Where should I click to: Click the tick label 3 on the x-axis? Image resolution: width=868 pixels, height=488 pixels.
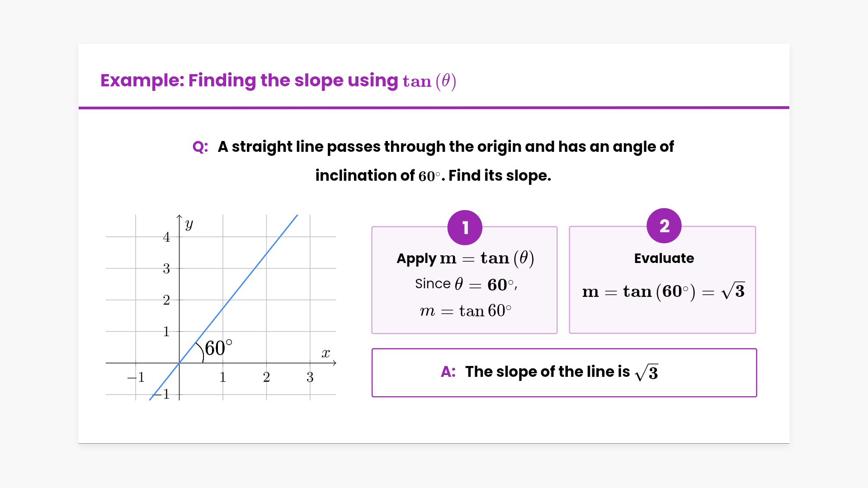pos(310,377)
